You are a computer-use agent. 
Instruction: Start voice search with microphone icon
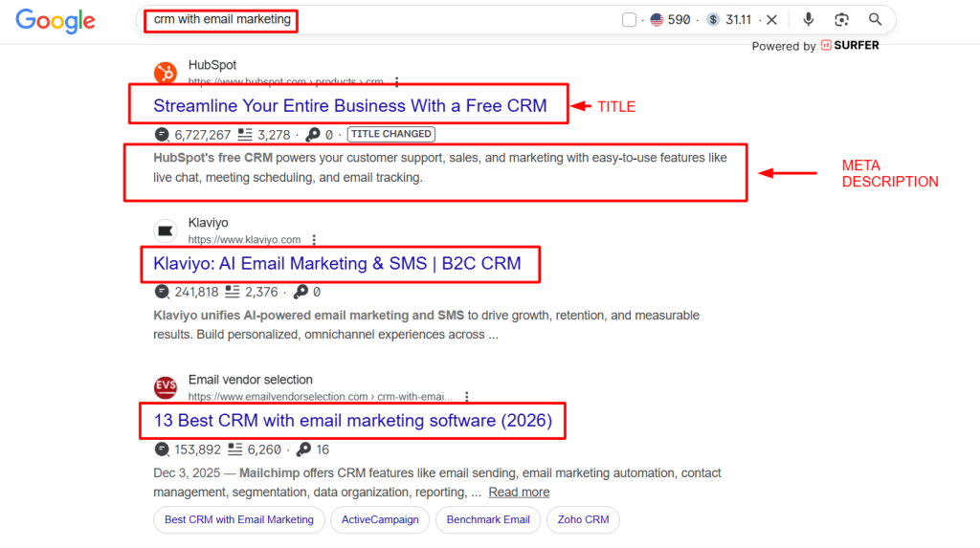(x=808, y=19)
